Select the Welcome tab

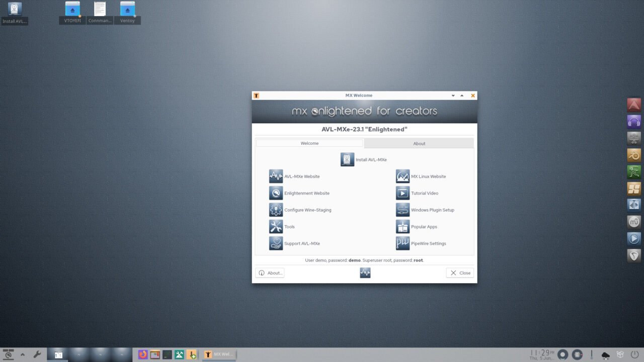pos(309,143)
